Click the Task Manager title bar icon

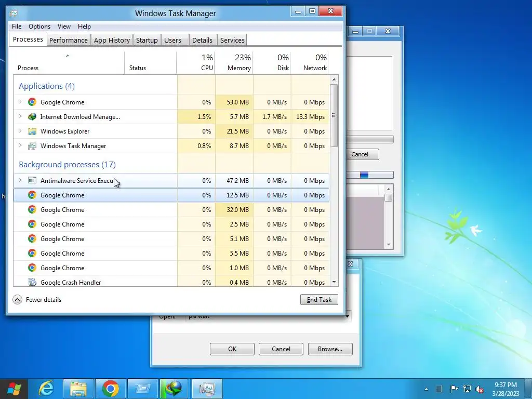coord(14,13)
